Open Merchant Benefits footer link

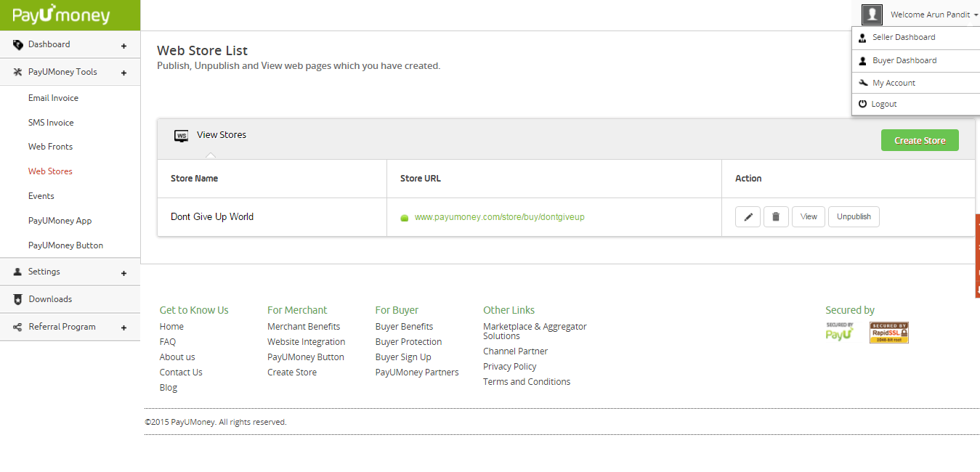click(304, 327)
